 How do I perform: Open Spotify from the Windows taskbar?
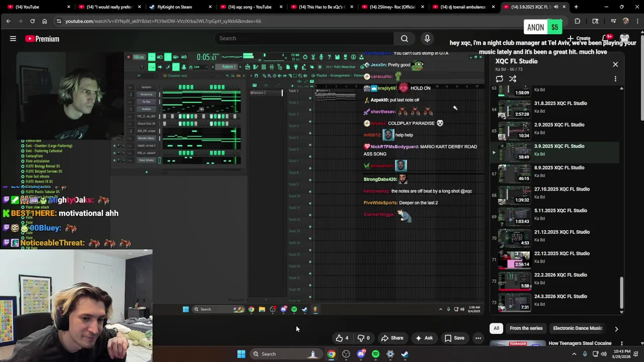point(375,354)
